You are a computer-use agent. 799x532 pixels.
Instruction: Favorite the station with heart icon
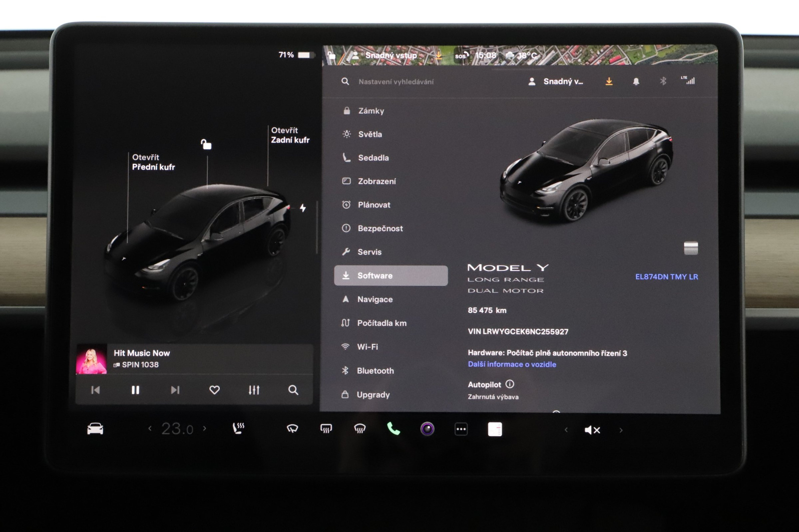pos(214,390)
